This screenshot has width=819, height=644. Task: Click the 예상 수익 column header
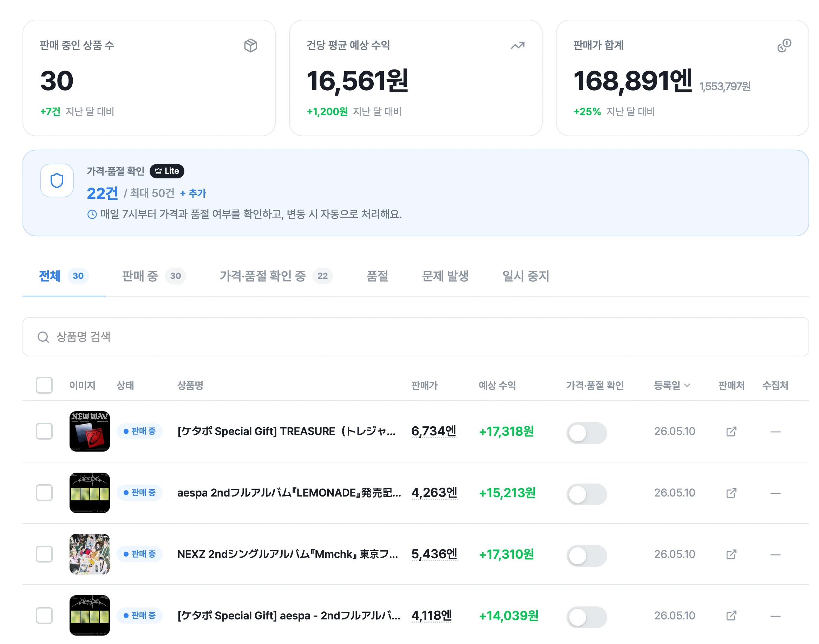[x=497, y=386]
